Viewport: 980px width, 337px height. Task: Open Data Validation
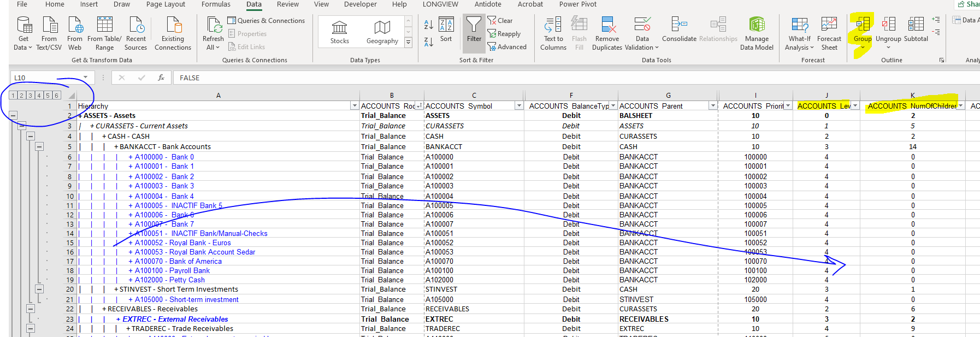(642, 34)
